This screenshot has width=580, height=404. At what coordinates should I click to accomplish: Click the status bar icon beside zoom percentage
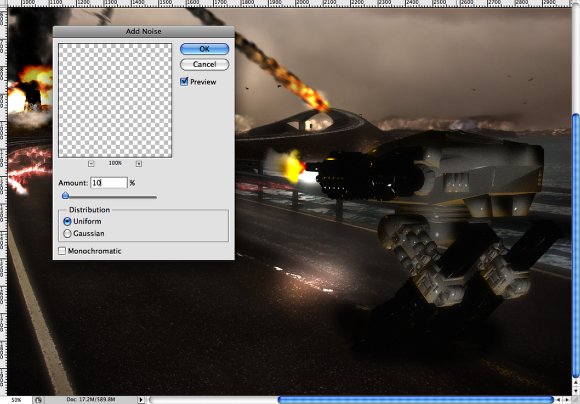click(38, 400)
